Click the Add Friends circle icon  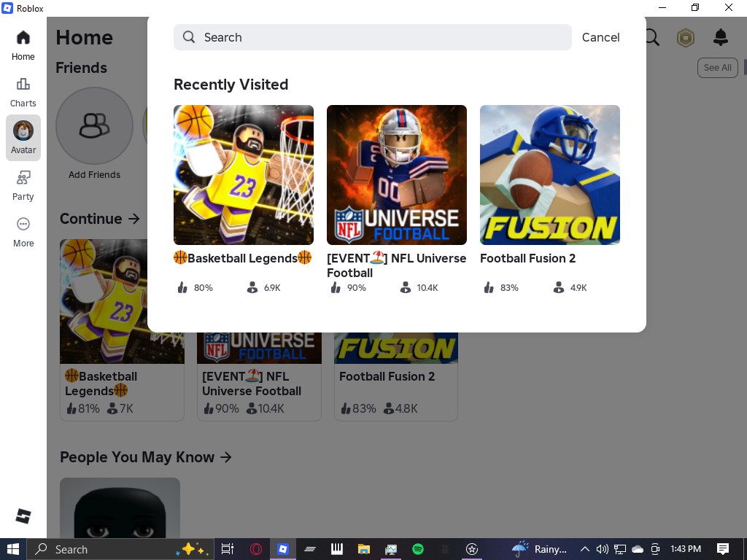tap(94, 125)
